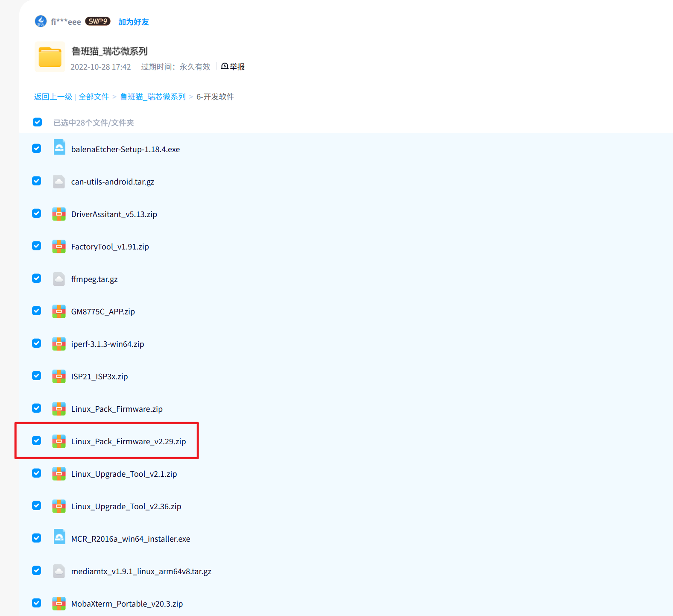Uncheck DriverAssitant_v5.13.zip checkbox
This screenshot has width=673, height=616.
click(37, 213)
